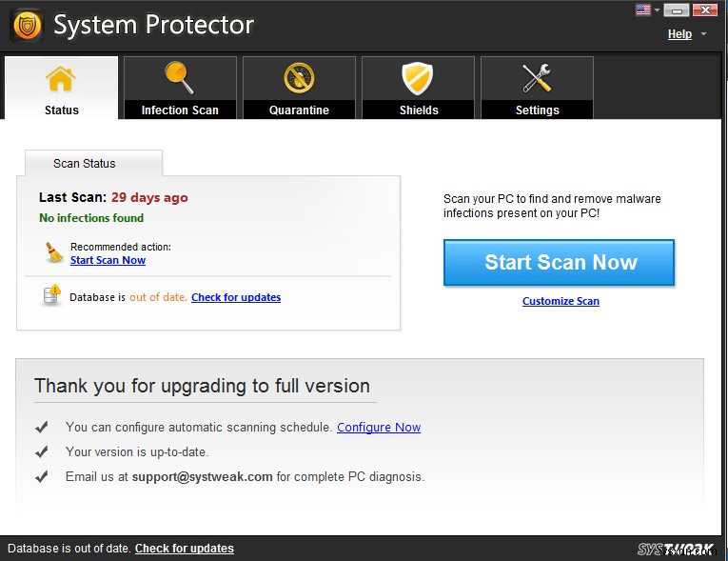Click the Configure Now link

point(379,427)
